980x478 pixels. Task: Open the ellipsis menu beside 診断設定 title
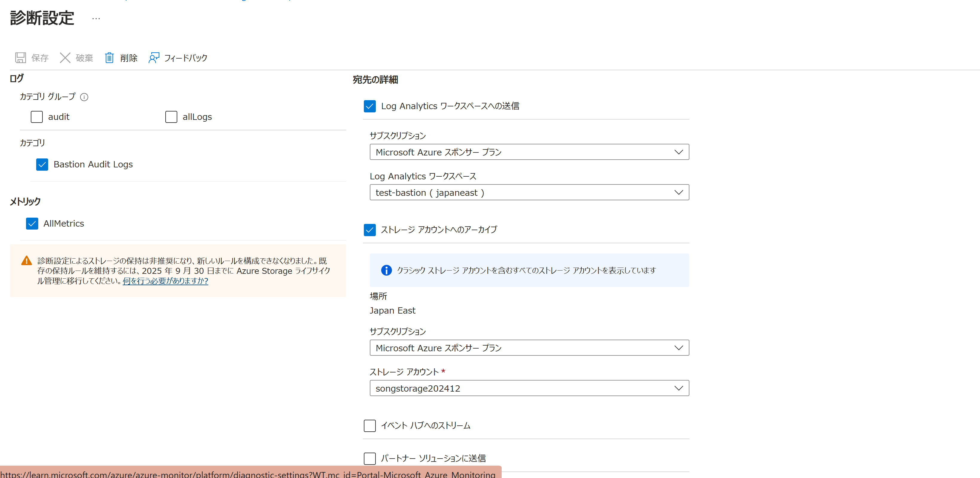(96, 19)
